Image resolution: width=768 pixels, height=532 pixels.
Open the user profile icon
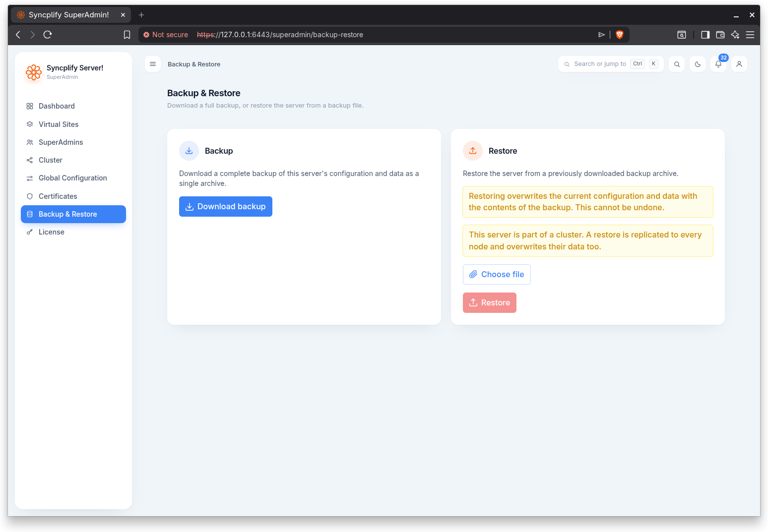[x=739, y=64]
